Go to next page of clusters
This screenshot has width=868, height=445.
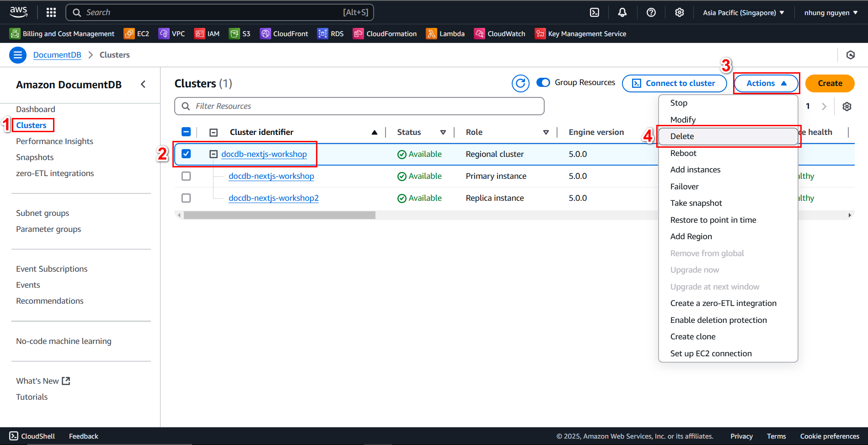(824, 107)
